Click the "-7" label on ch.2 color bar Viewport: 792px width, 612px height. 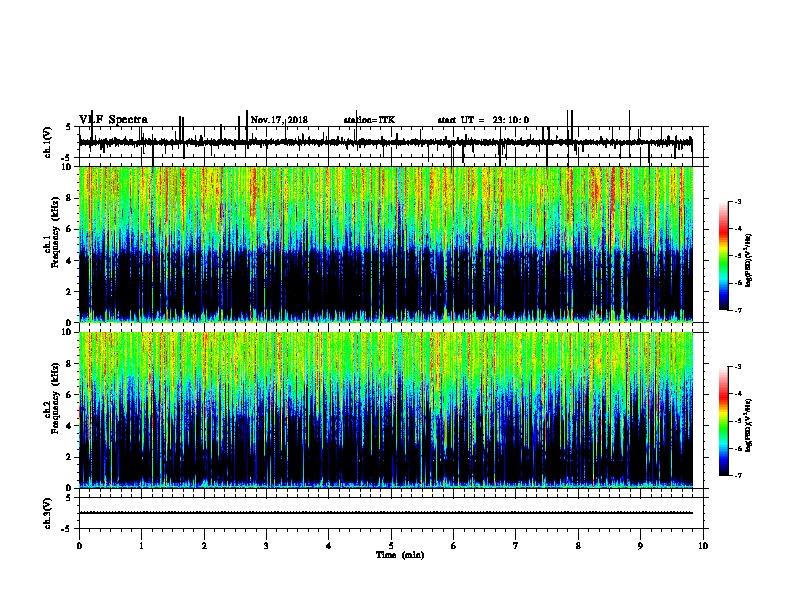738,476
